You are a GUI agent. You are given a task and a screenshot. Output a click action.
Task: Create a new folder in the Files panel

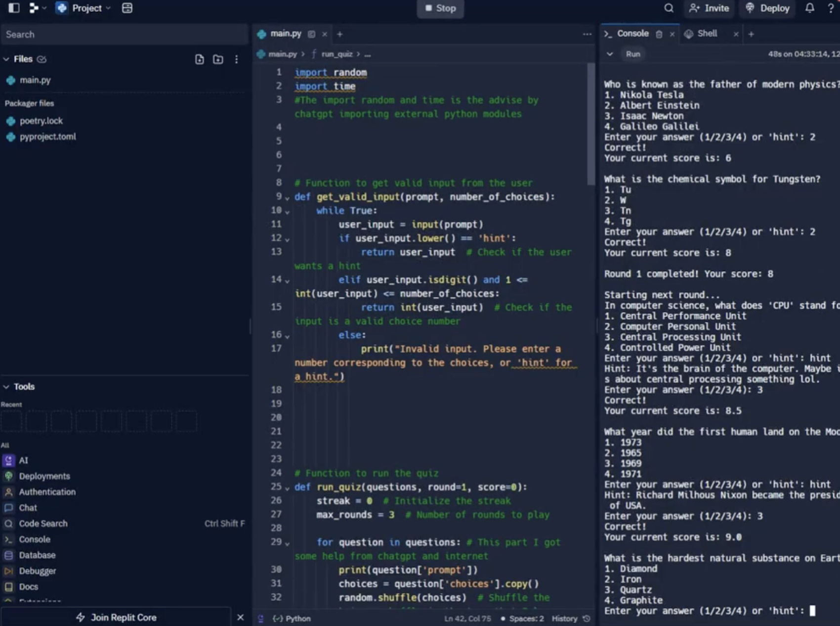pyautogui.click(x=218, y=59)
